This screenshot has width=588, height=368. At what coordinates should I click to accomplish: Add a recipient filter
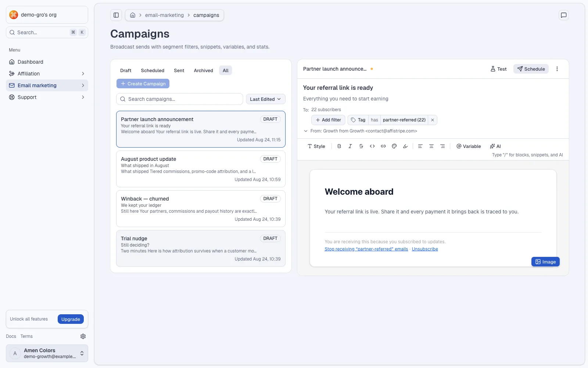click(328, 120)
